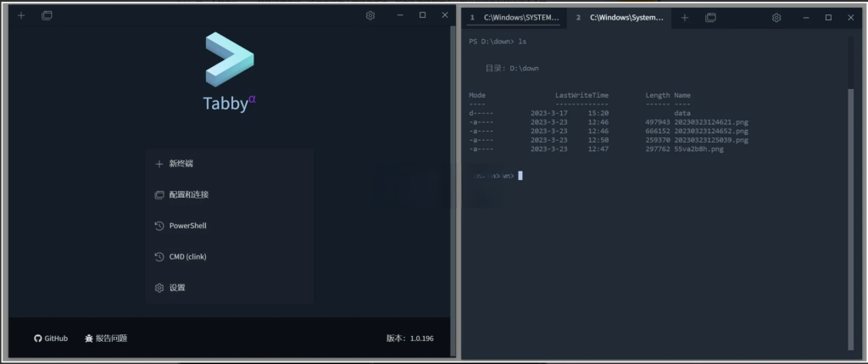Click length value 259370
The image size is (868, 364).
pos(658,140)
